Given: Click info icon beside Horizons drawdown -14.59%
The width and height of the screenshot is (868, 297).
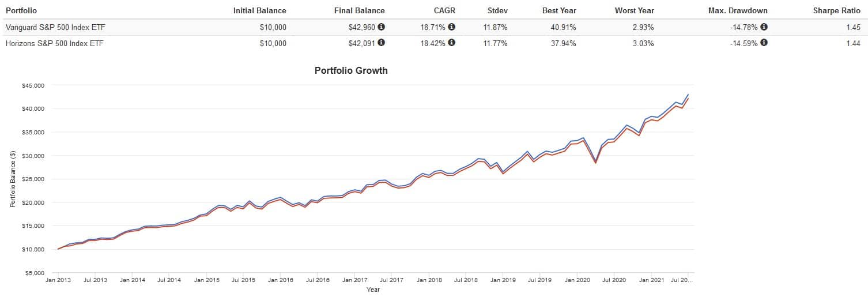Looking at the screenshot, I should (764, 42).
